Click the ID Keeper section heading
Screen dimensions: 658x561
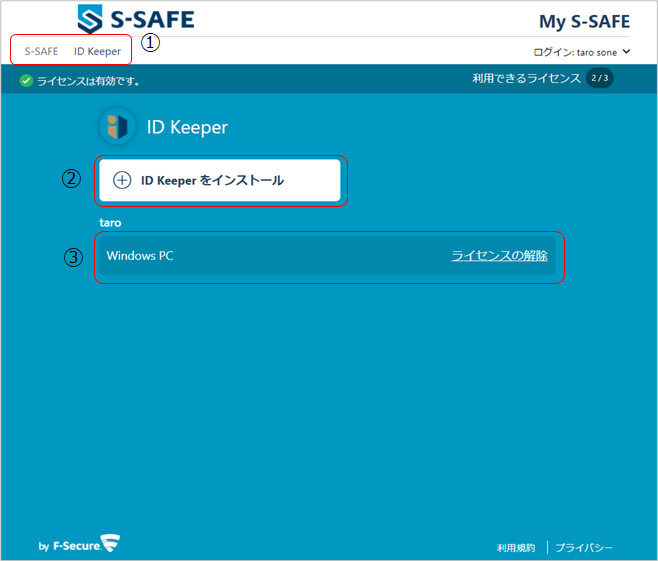point(187,127)
